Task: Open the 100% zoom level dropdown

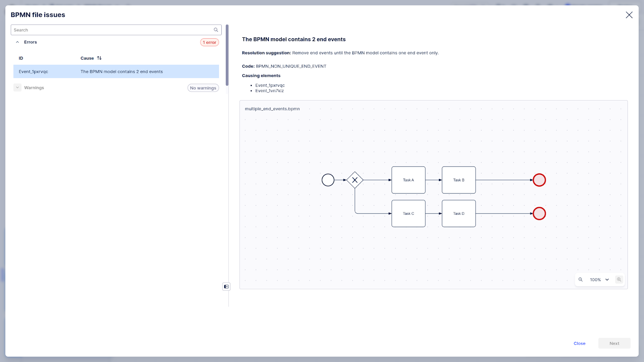Action: (x=599, y=280)
